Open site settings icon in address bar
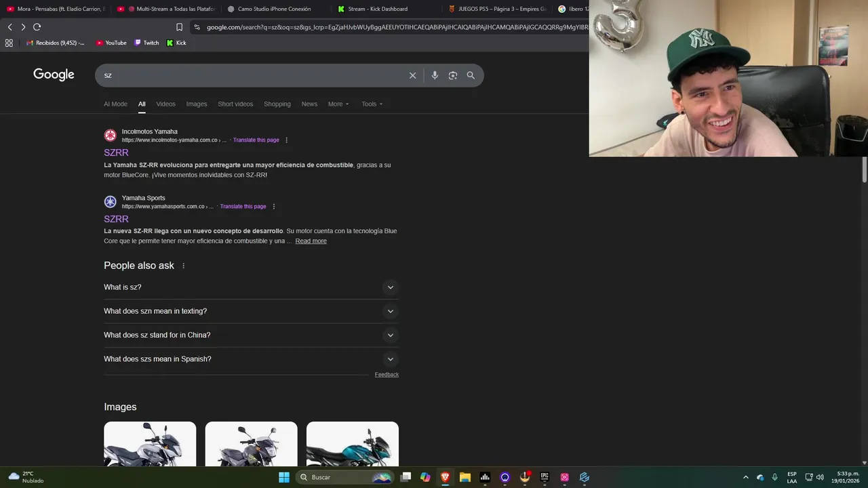The image size is (868, 488). click(x=197, y=27)
